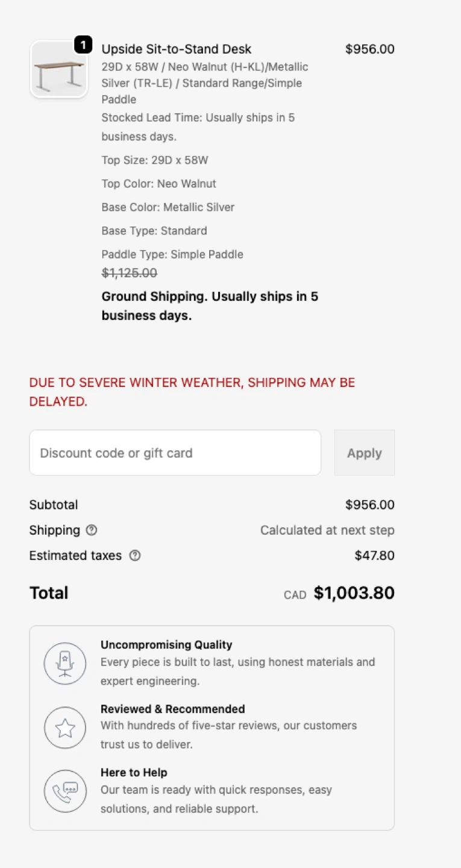Click the crossed-out $1,125.00 original price
This screenshot has height=868, width=461.
point(130,273)
